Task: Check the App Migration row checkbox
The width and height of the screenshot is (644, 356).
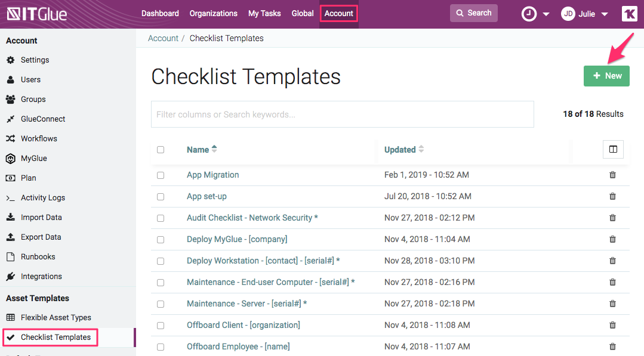Action: [161, 175]
